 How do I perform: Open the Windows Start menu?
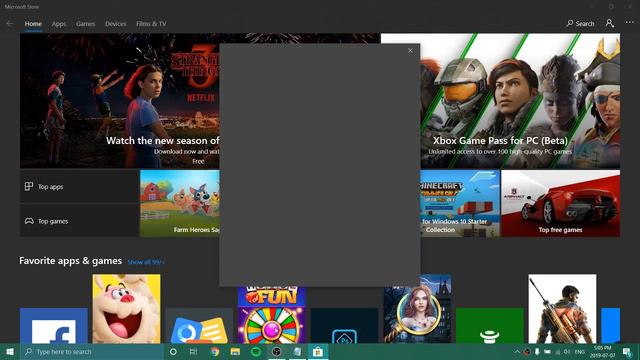click(10, 352)
